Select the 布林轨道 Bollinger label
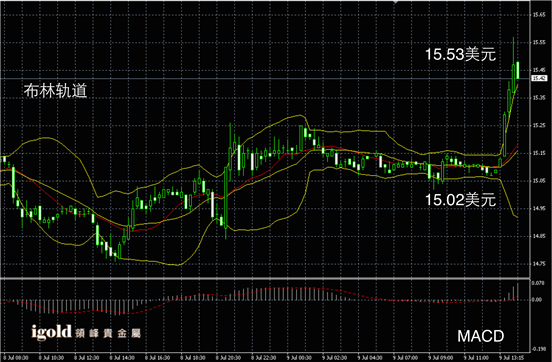The height and width of the screenshot is (362, 552). (x=55, y=91)
